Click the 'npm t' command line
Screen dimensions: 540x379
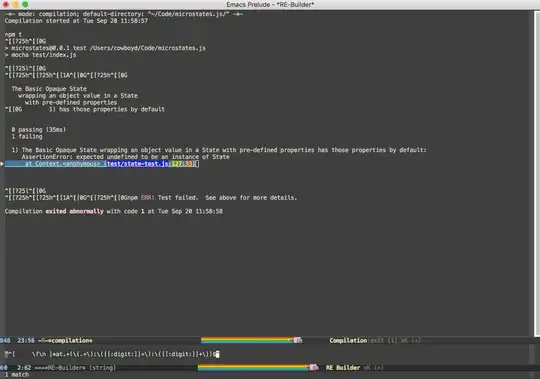(13, 34)
